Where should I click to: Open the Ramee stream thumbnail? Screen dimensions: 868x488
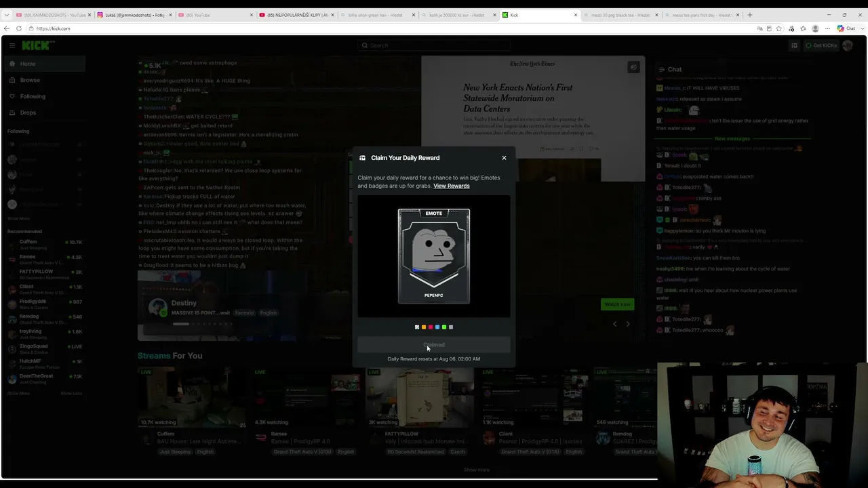coord(306,398)
